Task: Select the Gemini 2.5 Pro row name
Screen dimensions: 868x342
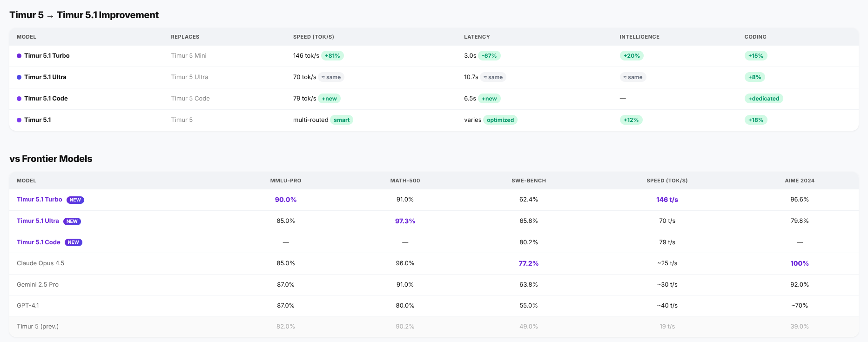Action: pos(38,285)
